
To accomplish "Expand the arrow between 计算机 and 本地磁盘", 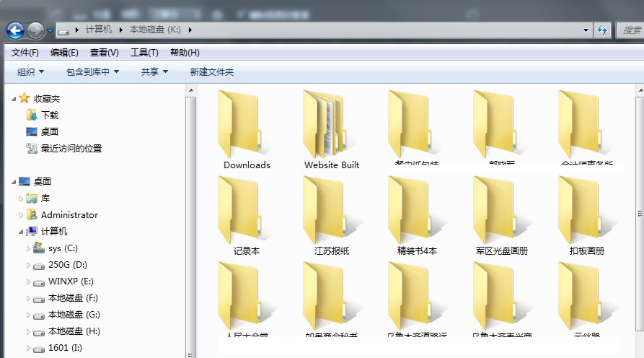I will pos(120,30).
